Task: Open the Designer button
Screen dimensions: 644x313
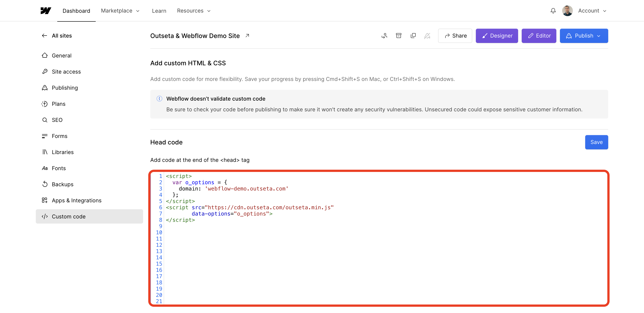Action: point(497,36)
